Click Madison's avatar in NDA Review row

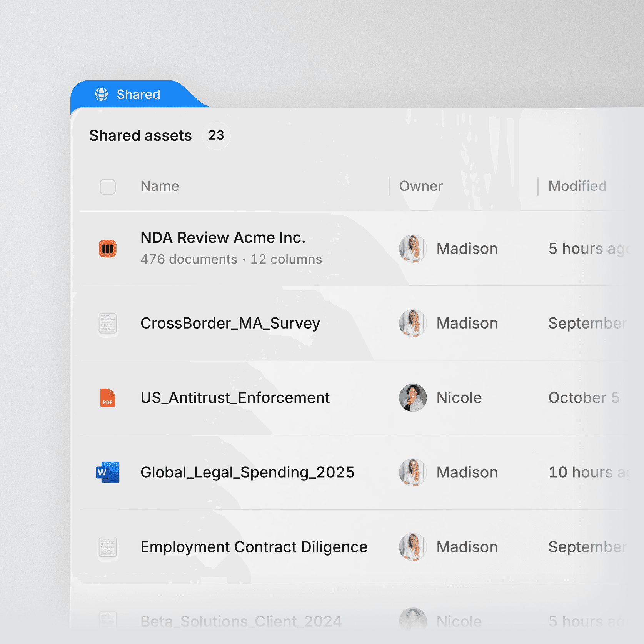point(413,249)
